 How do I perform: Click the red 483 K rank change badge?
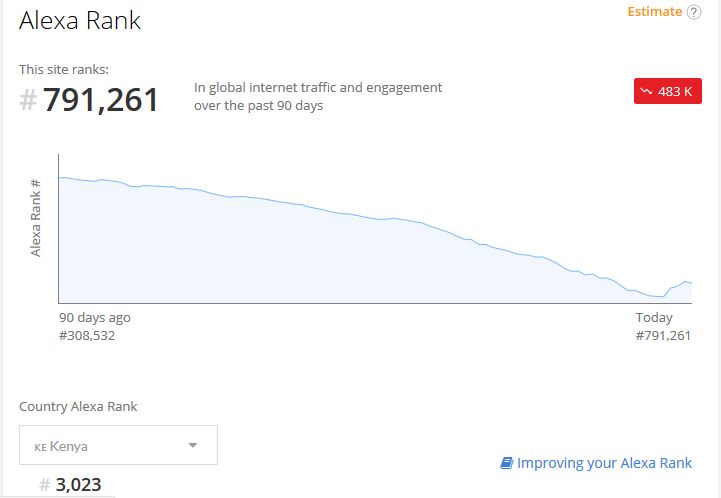668,91
